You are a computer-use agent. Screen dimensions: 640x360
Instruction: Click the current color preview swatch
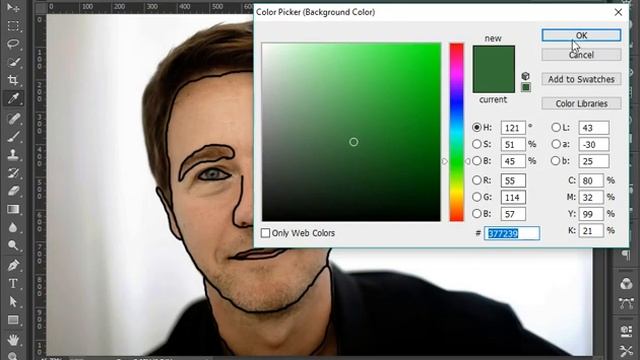point(493,81)
